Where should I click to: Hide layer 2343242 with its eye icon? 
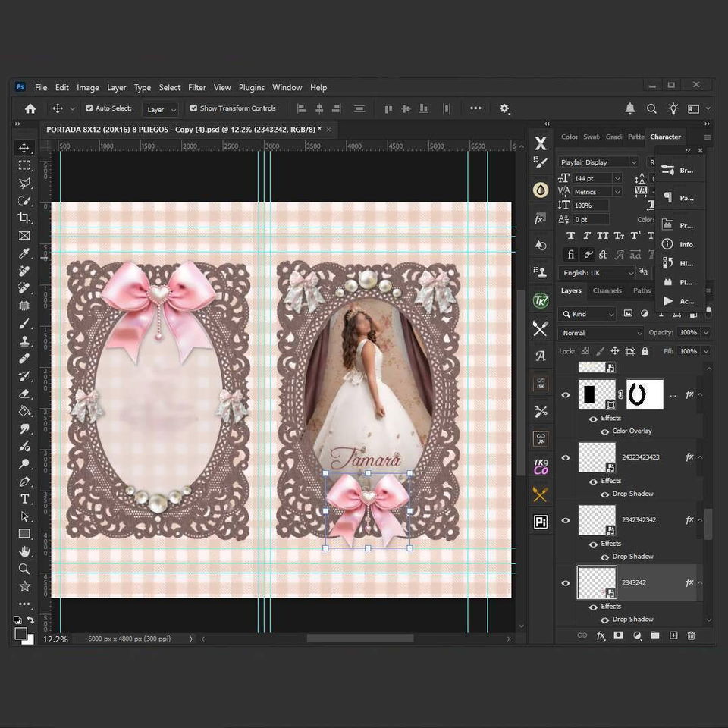click(566, 583)
